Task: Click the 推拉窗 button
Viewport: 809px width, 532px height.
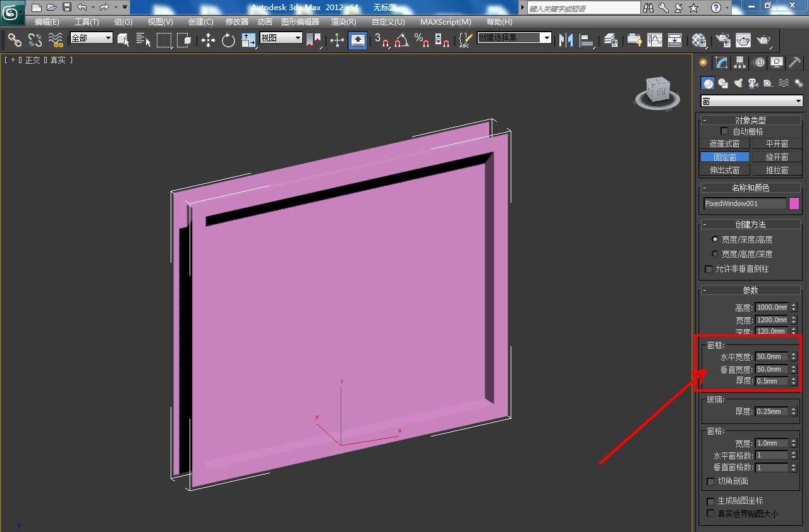Action: 776,170
